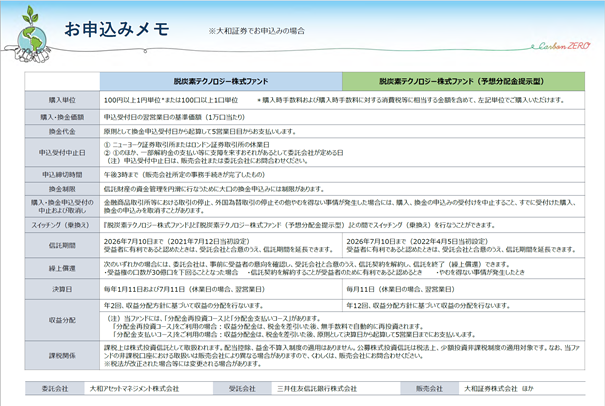605x406 pixels.
Task: Click the footer label 委託会社
Action: (x=55, y=389)
